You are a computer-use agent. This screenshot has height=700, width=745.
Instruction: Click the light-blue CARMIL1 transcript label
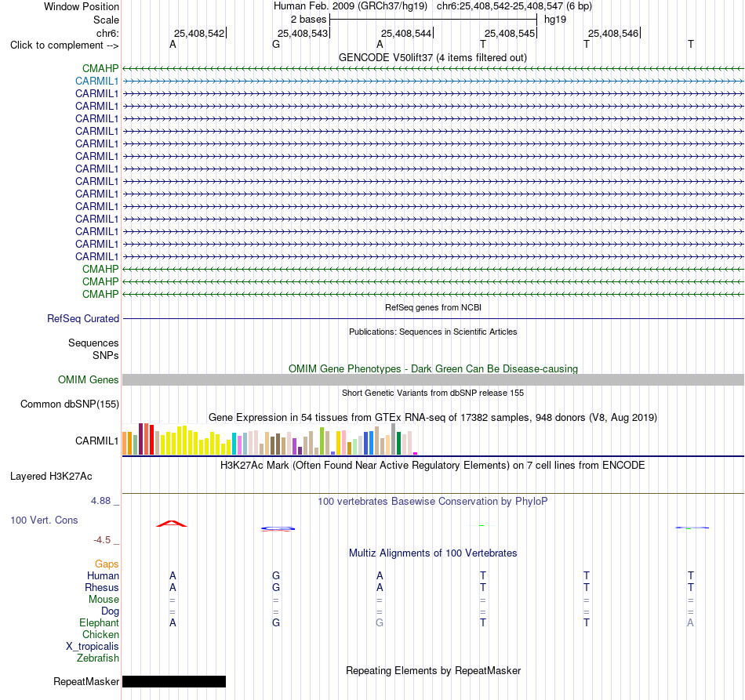[96, 82]
